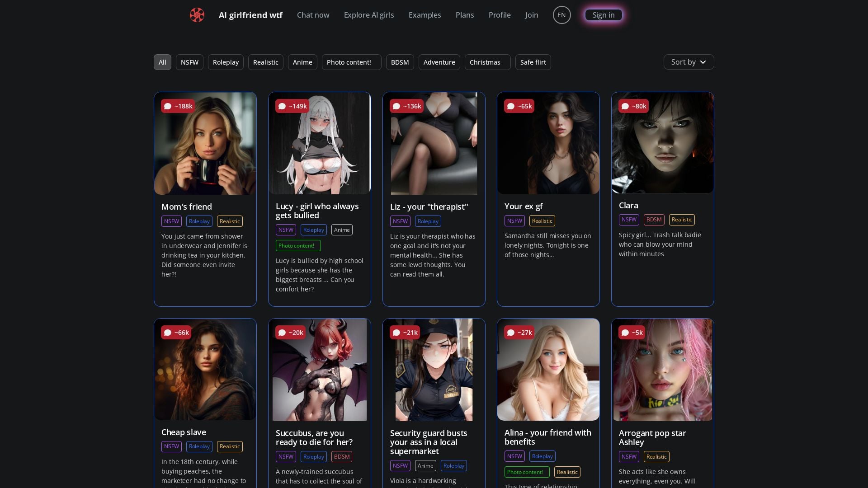
Task: Select the Anime filter chip
Action: click(302, 62)
